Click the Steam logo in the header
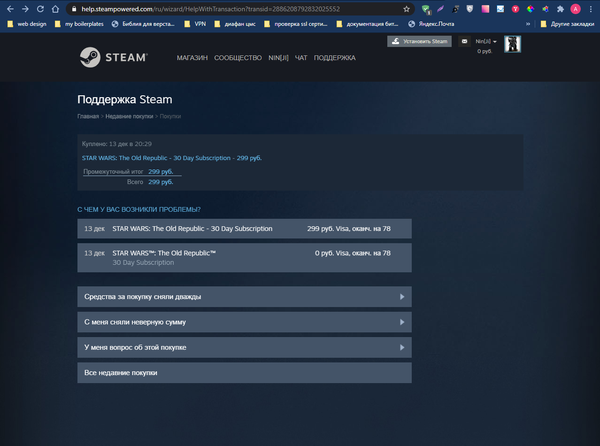The height and width of the screenshot is (446, 600). [x=114, y=58]
